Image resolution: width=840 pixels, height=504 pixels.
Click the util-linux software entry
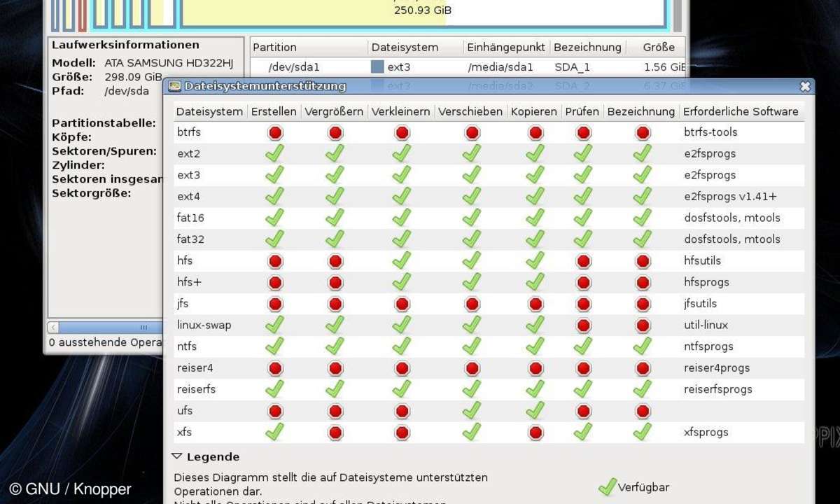(706, 325)
